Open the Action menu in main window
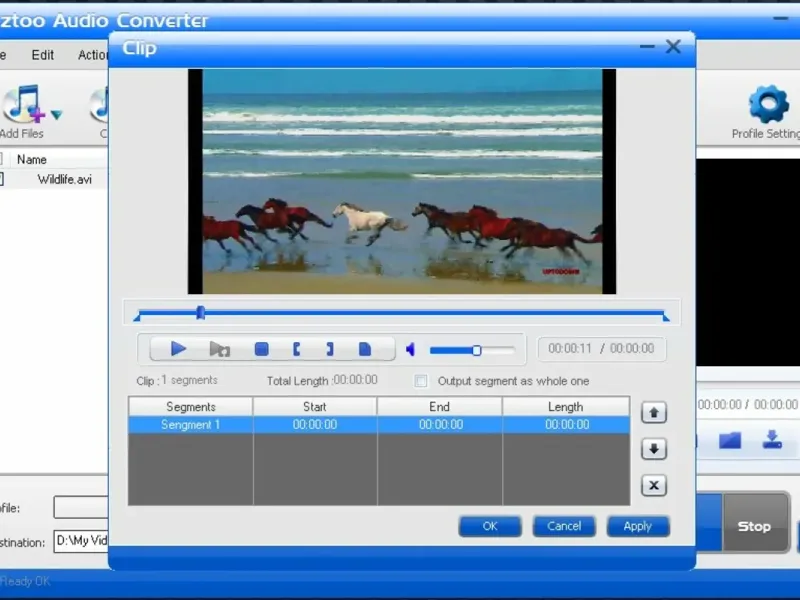This screenshot has height=600, width=800. (x=93, y=55)
